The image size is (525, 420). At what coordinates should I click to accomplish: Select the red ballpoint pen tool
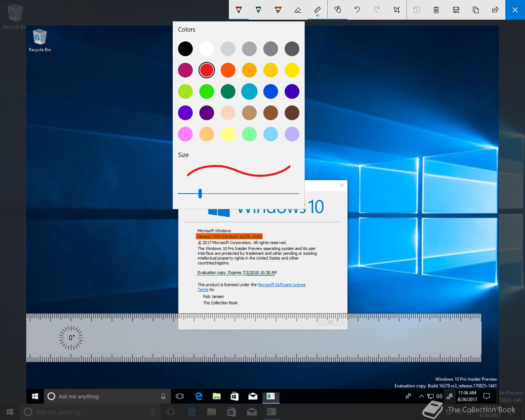(x=239, y=10)
